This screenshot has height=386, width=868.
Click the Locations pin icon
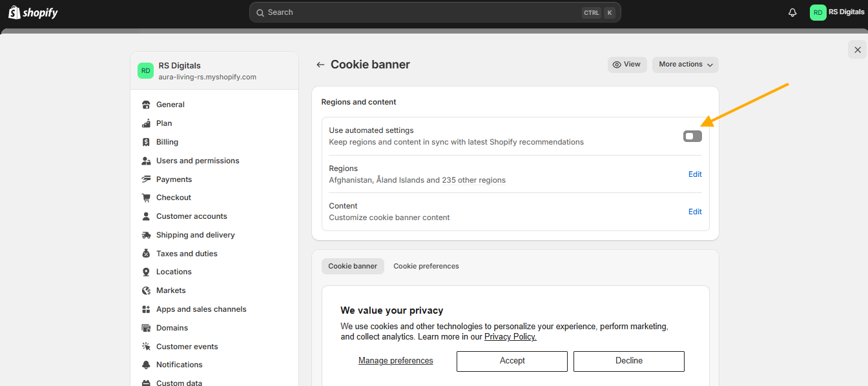(x=146, y=272)
